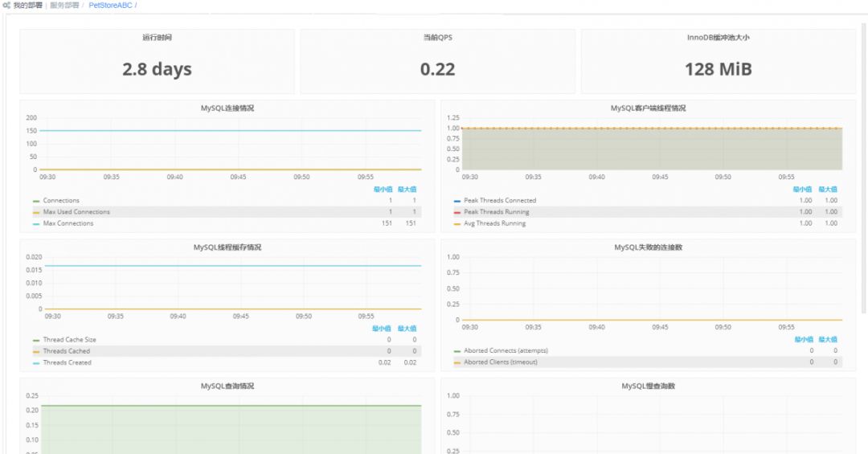The image size is (868, 454).
Task: Open MySQL失败的连接数 panel title menu
Action: pyautogui.click(x=648, y=247)
